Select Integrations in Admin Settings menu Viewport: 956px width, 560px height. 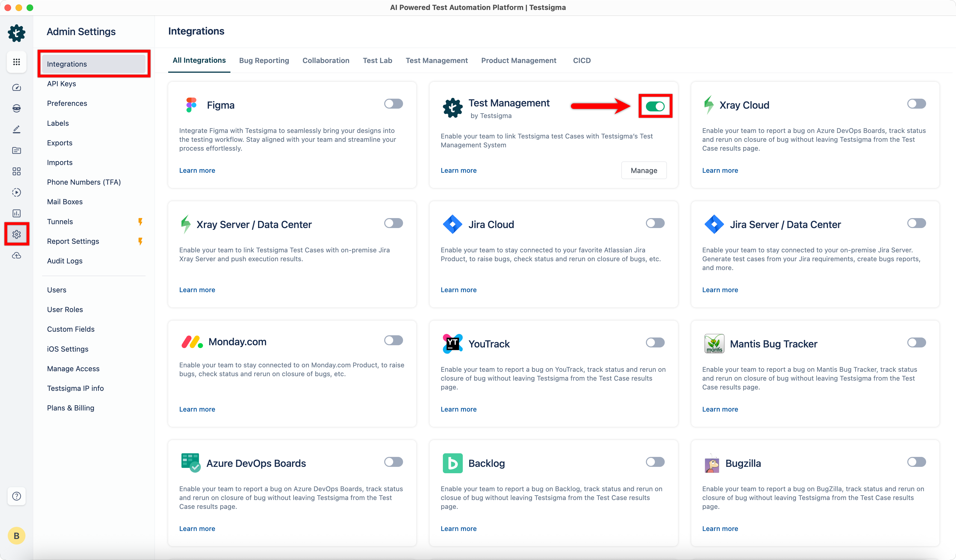click(x=94, y=64)
